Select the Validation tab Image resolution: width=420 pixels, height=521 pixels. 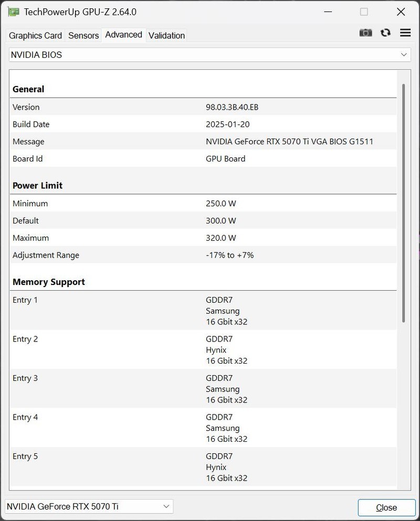click(x=166, y=35)
